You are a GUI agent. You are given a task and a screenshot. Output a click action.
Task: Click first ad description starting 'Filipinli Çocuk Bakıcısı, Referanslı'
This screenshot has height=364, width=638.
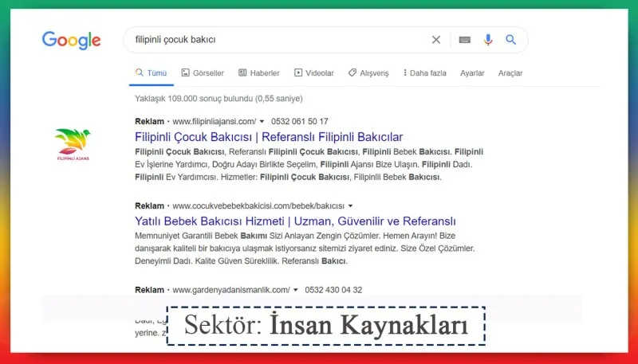click(309, 165)
